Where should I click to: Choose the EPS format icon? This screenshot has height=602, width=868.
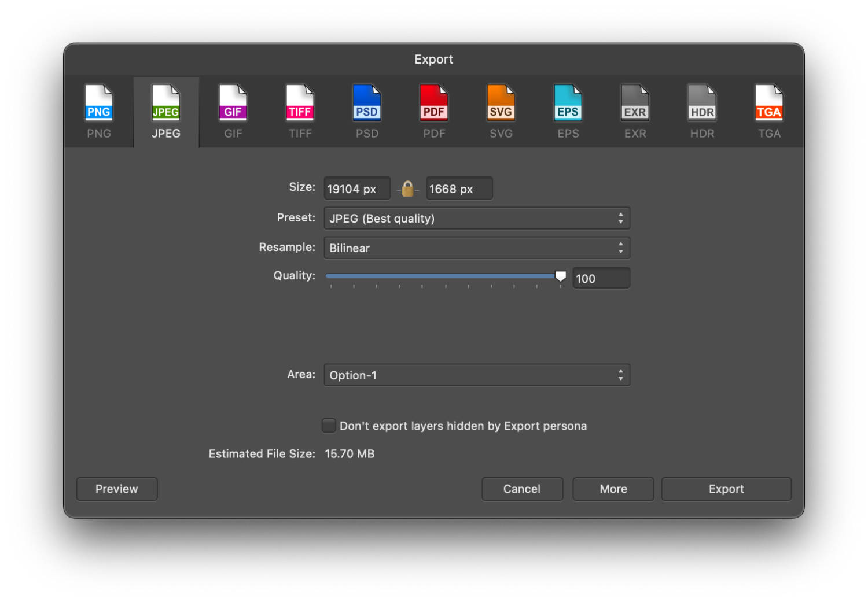coord(568,110)
